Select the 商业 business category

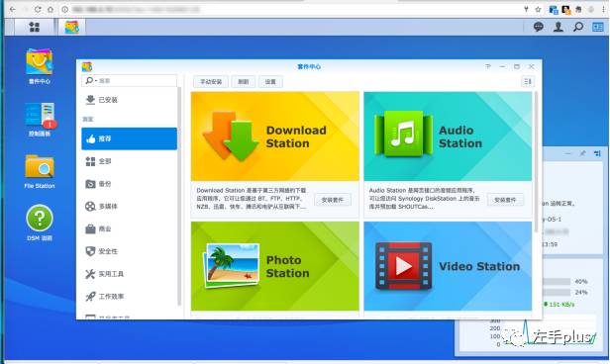[129, 228]
